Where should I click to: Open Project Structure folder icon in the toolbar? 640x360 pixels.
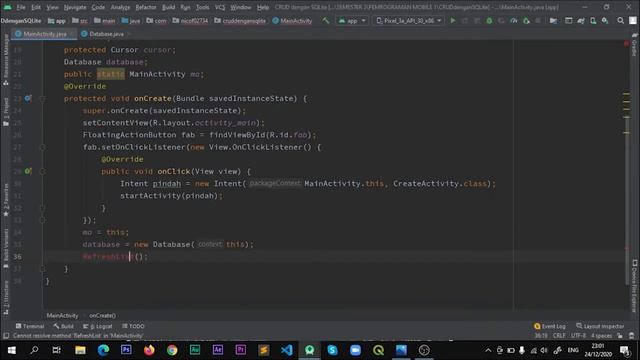tap(553, 20)
